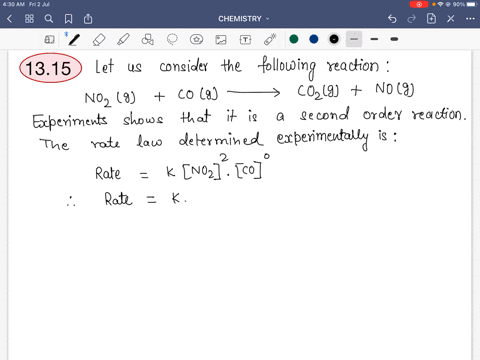Tap the red recording indicator
This screenshot has width=480, height=360.
coord(419,4)
